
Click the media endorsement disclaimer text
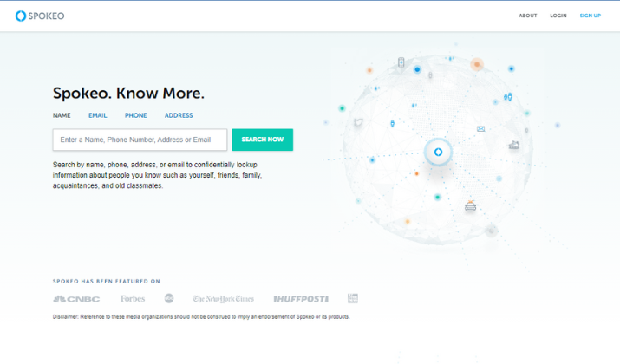(x=201, y=317)
